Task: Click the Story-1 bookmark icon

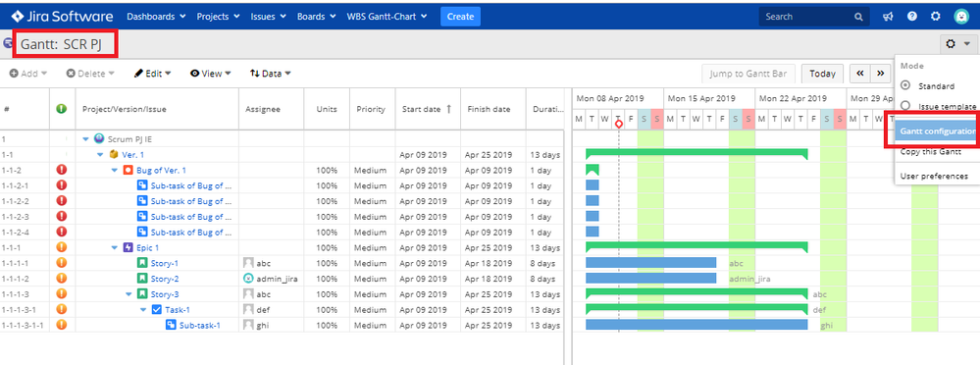Action: pos(142,263)
